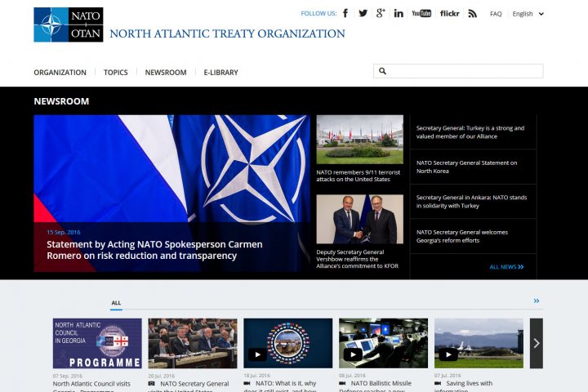Screen dimensions: 588x392
Task: Click the NEWSROOM section heading
Action: coord(61,101)
